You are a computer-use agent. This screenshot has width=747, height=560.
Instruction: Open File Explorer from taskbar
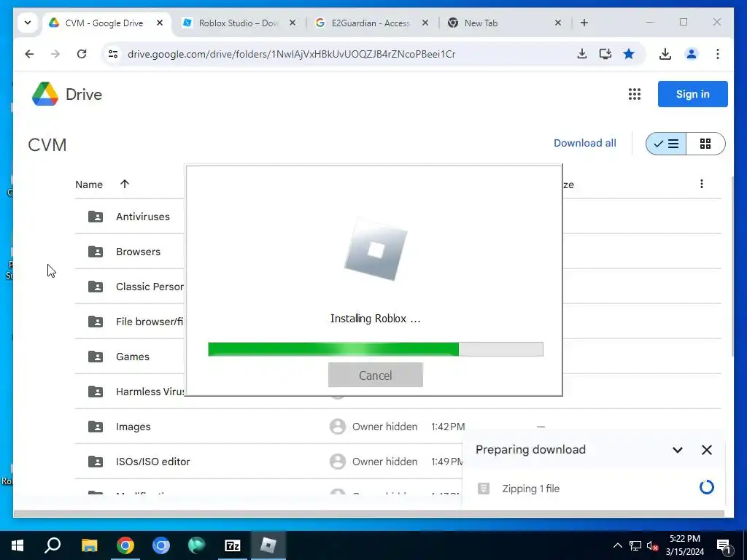click(89, 545)
